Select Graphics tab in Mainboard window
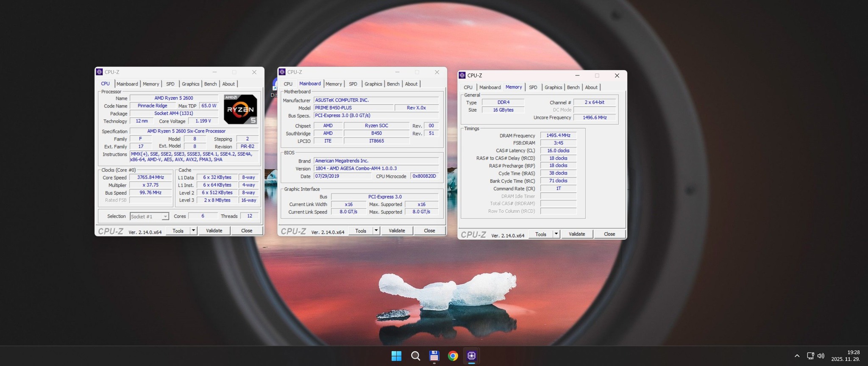 [373, 84]
